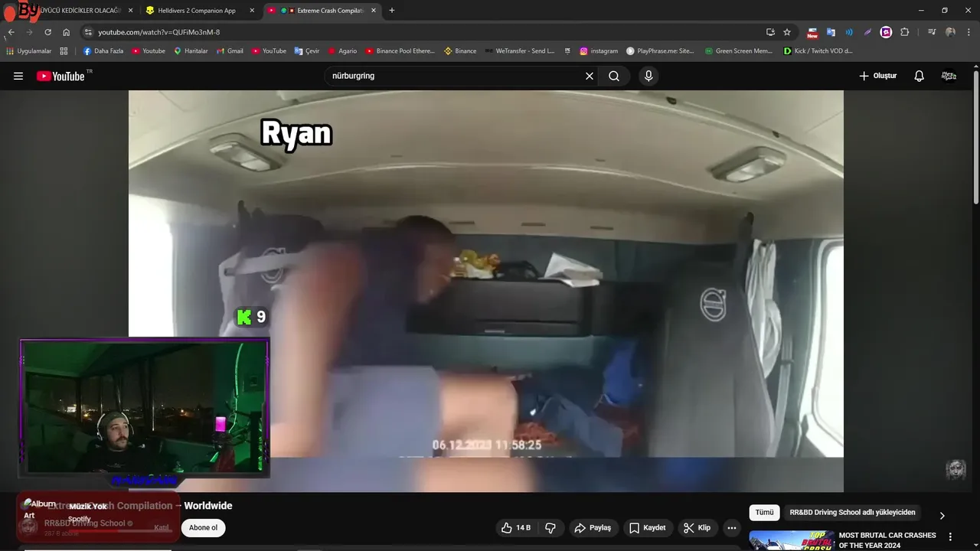Close the Extreme Crash Compilation tab
The image size is (980, 551).
(x=374, y=11)
